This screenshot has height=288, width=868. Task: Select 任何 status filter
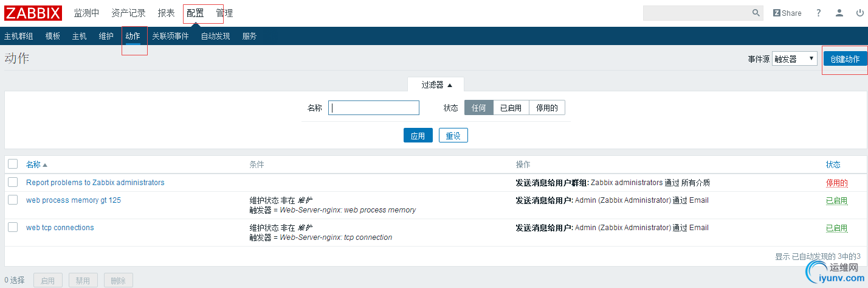click(x=479, y=108)
